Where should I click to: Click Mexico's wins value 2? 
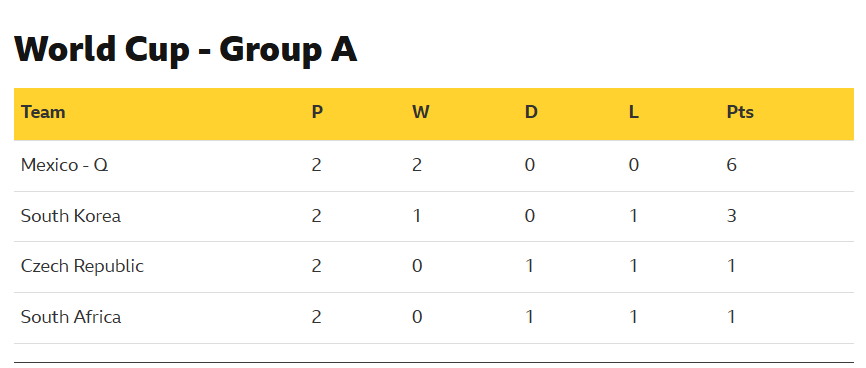[417, 165]
